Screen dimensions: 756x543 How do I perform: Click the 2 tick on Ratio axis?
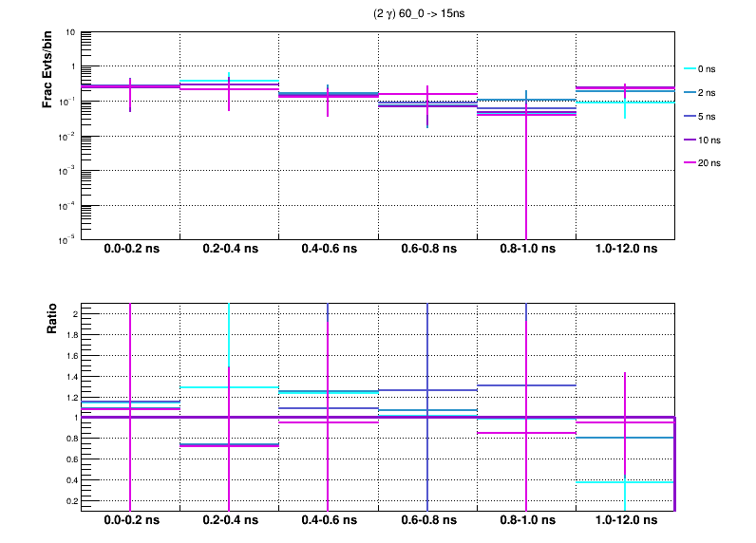pos(73,314)
